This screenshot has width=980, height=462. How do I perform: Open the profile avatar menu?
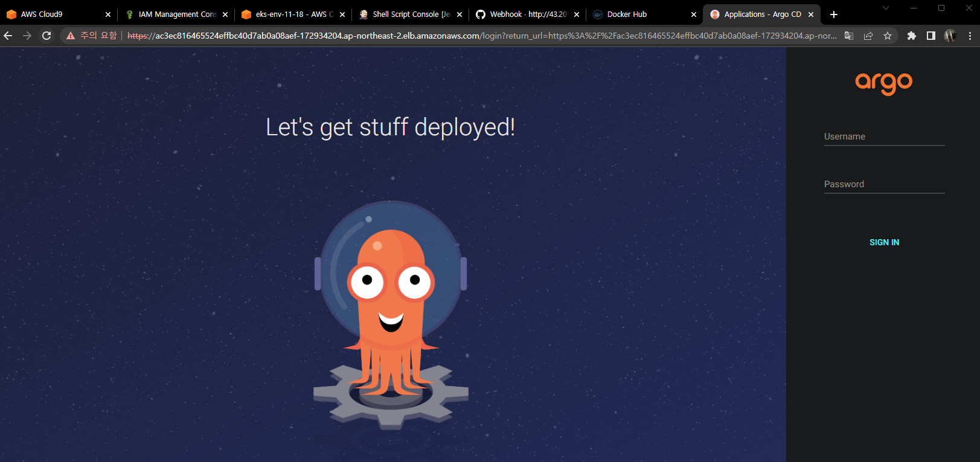tap(950, 36)
